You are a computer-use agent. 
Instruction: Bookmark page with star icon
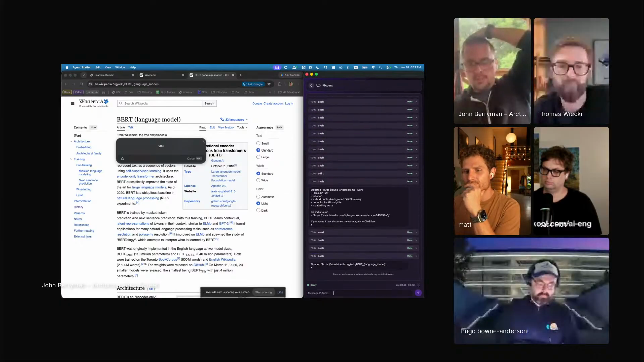pos(269,84)
